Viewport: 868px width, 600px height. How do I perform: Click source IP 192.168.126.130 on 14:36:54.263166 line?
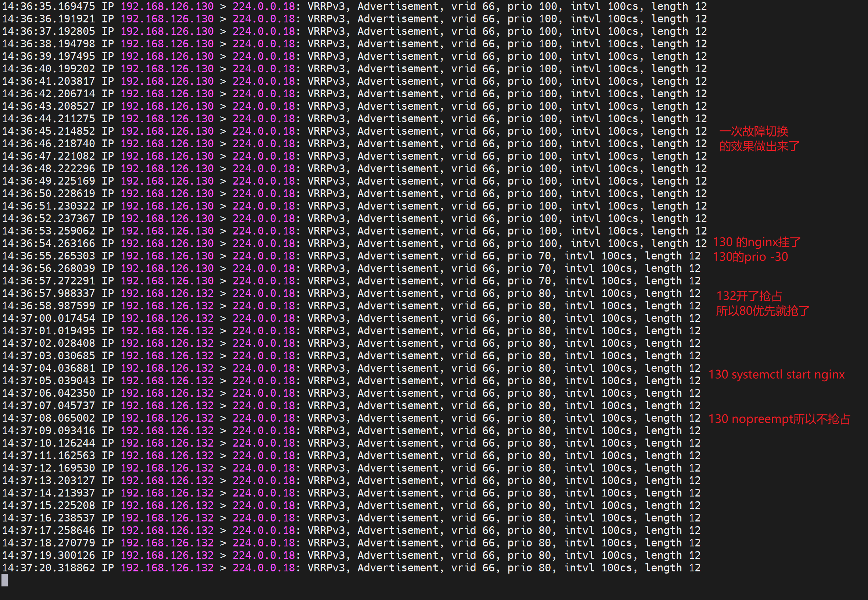(x=167, y=244)
